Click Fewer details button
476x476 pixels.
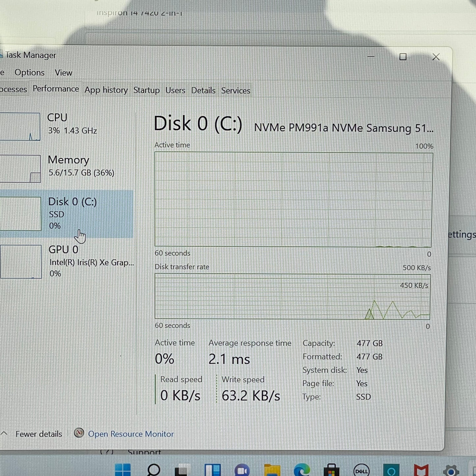[x=39, y=434]
